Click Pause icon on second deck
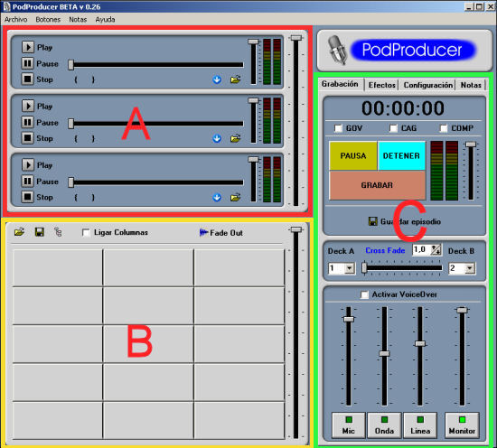The width and height of the screenshot is (497, 448). (28, 122)
